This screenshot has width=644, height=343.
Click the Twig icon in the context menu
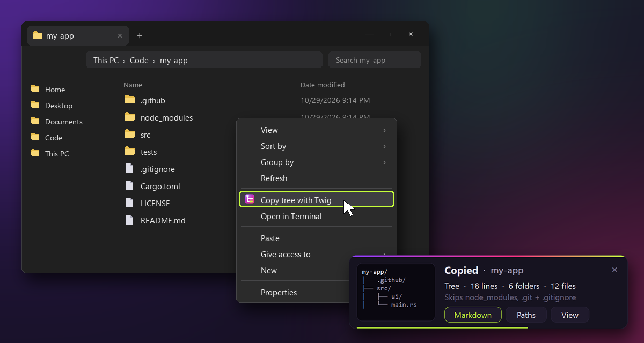pos(250,199)
